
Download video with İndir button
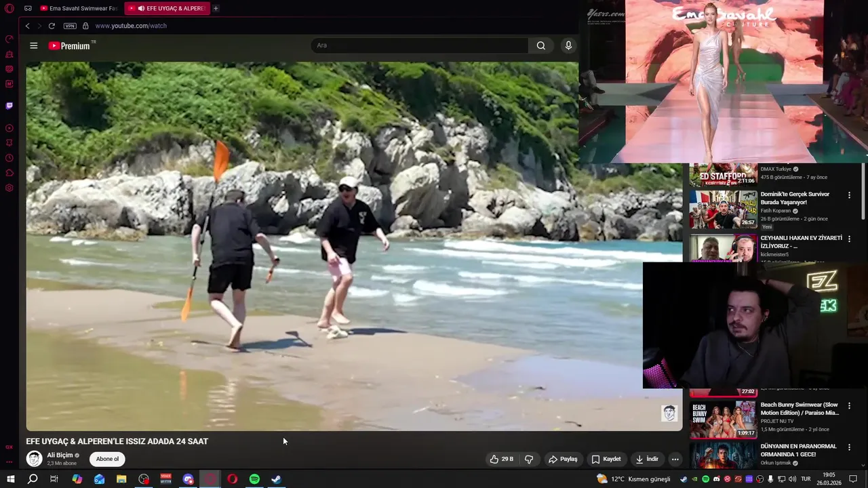tap(646, 459)
